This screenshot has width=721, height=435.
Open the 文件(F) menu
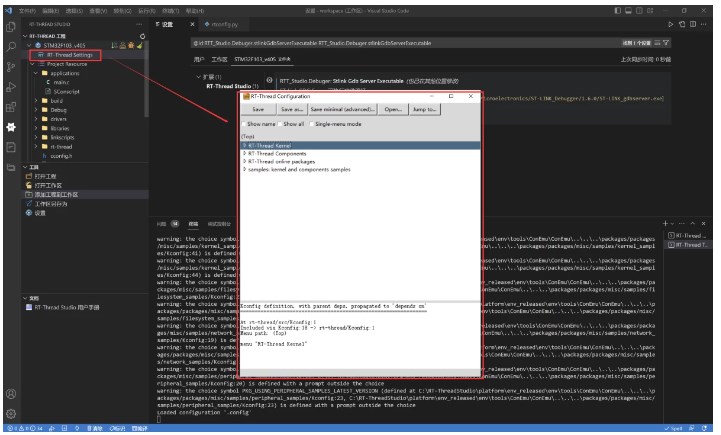pyautogui.click(x=27, y=11)
